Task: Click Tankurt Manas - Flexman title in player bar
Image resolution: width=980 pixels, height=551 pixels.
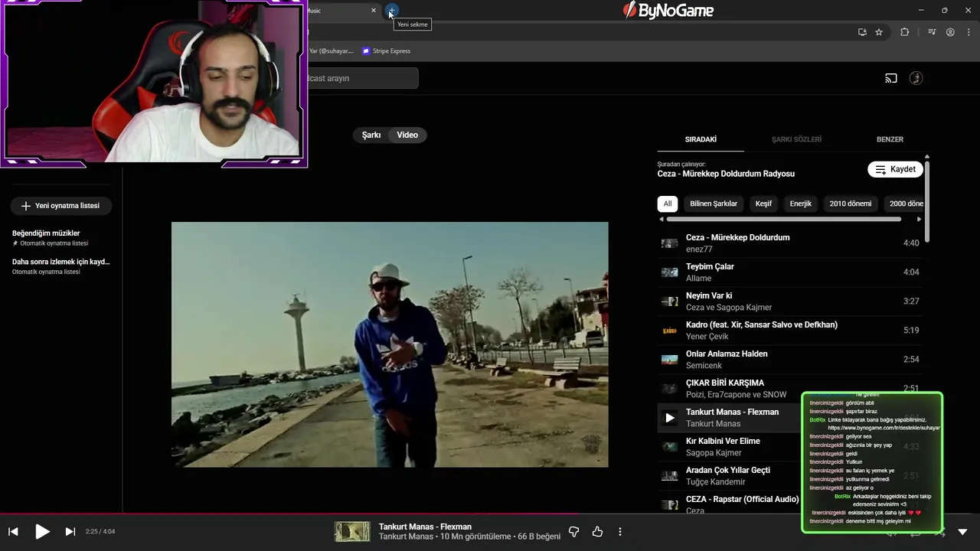Action: coord(425,527)
